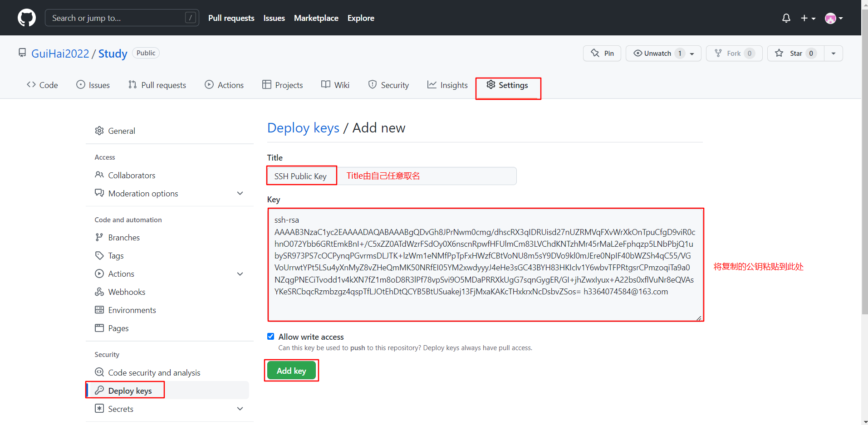Click the Tags label icon
This screenshot has width=868, height=425.
[x=99, y=255]
